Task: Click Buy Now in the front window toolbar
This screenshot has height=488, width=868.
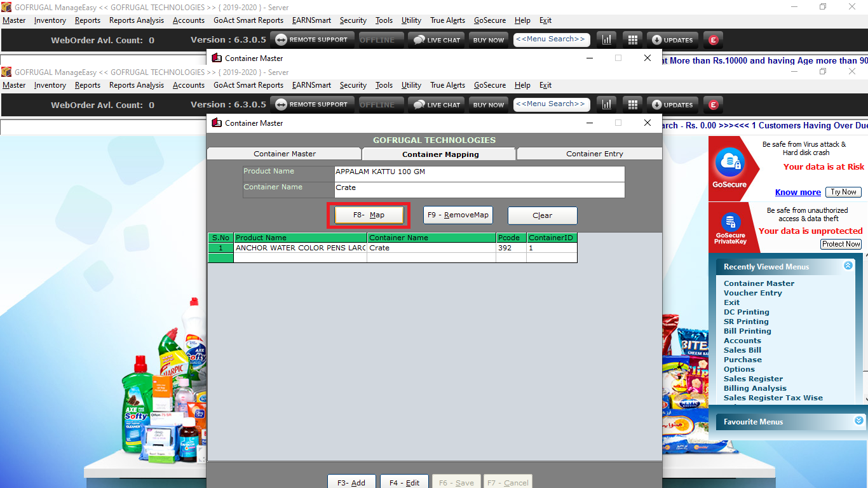Action: point(489,104)
